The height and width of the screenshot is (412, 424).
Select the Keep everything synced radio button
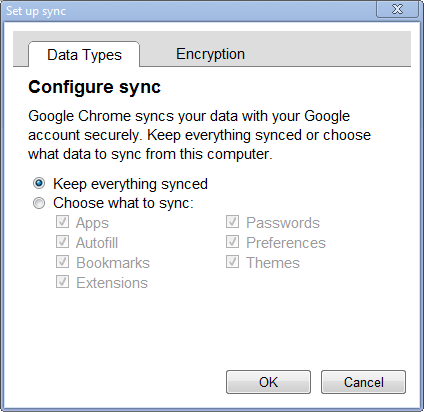(x=39, y=183)
